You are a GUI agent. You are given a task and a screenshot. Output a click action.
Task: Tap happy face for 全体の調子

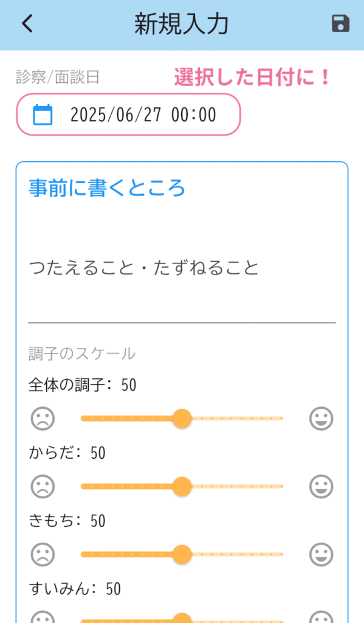point(321,419)
